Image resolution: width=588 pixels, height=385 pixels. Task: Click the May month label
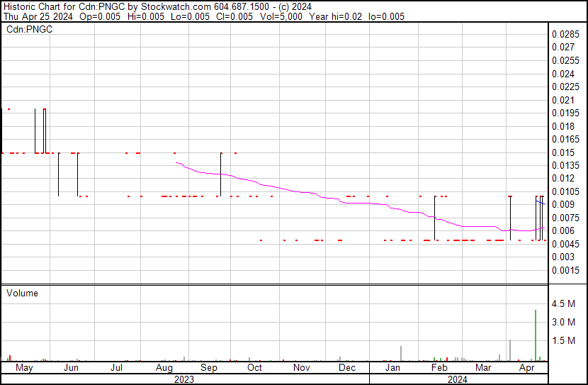[x=24, y=368]
